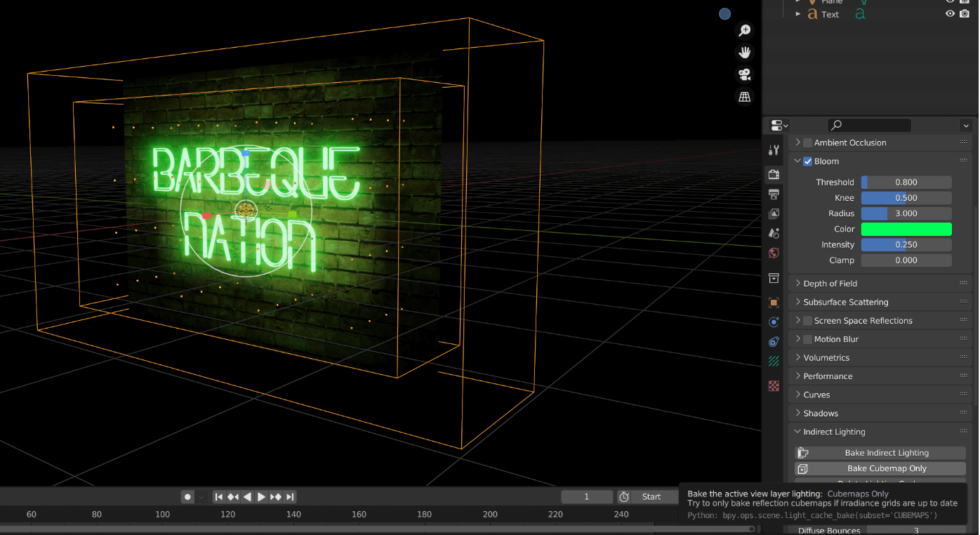
Task: Click the Bake Indirect Lighting icon
Action: coord(803,453)
